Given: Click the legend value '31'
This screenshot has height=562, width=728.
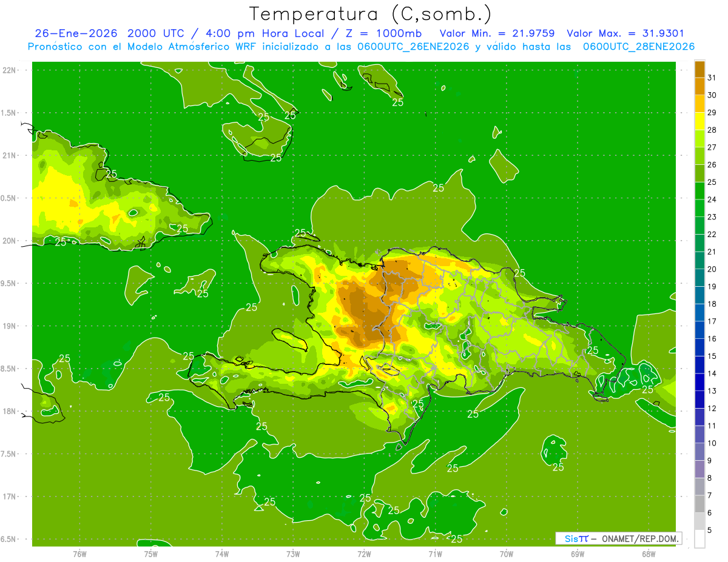Looking at the screenshot, I should [712, 78].
